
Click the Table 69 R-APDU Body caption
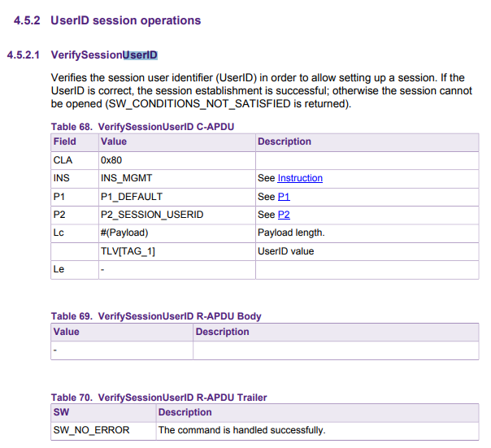[x=156, y=316]
